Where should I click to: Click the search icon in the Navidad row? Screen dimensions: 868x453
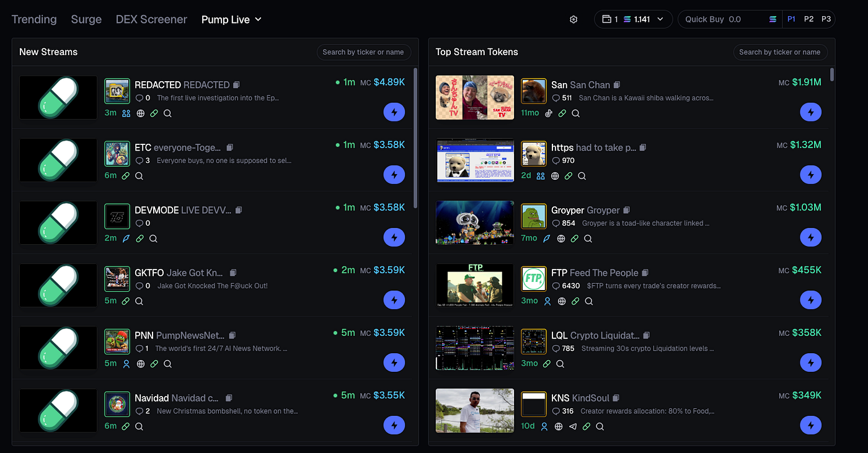point(139,426)
